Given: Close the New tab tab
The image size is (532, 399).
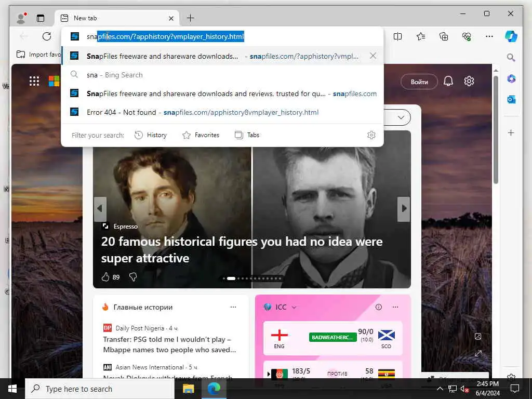Looking at the screenshot, I should tap(171, 18).
